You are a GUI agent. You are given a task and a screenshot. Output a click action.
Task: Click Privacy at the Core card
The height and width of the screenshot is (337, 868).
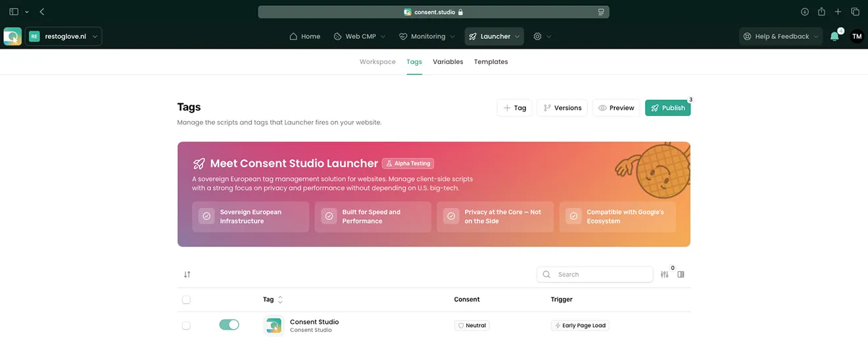[495, 217]
